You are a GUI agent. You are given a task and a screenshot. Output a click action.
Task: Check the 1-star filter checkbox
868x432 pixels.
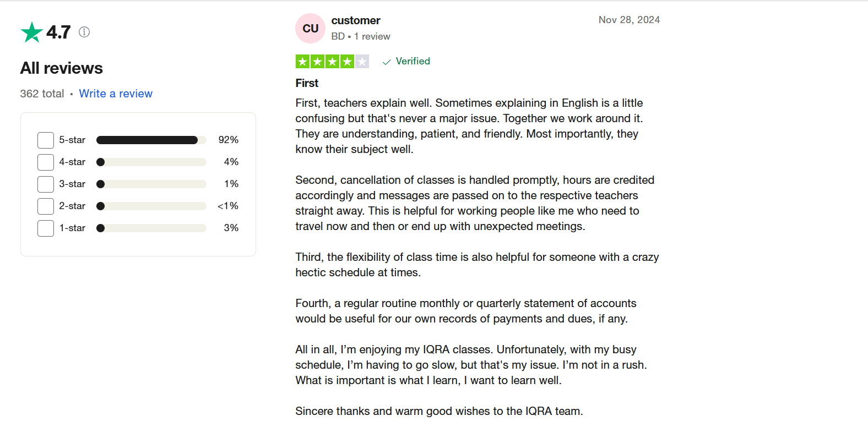[x=46, y=228]
